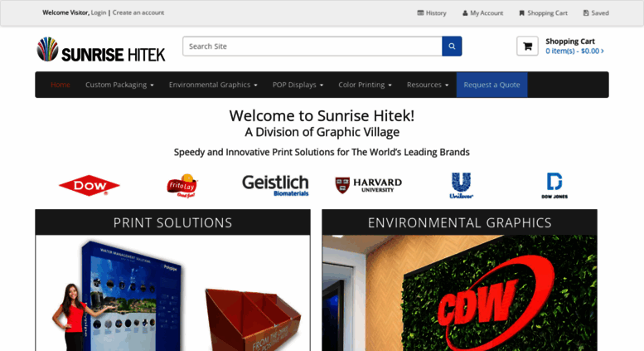This screenshot has height=351, width=644.
Task: Click the Print Solutions banner heading
Action: [172, 222]
